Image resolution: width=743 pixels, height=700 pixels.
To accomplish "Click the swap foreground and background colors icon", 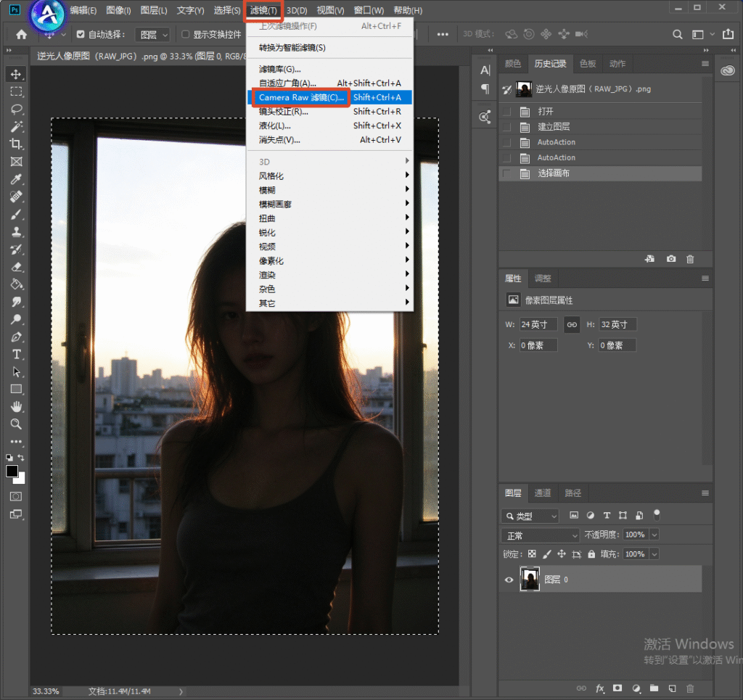I will [x=21, y=458].
